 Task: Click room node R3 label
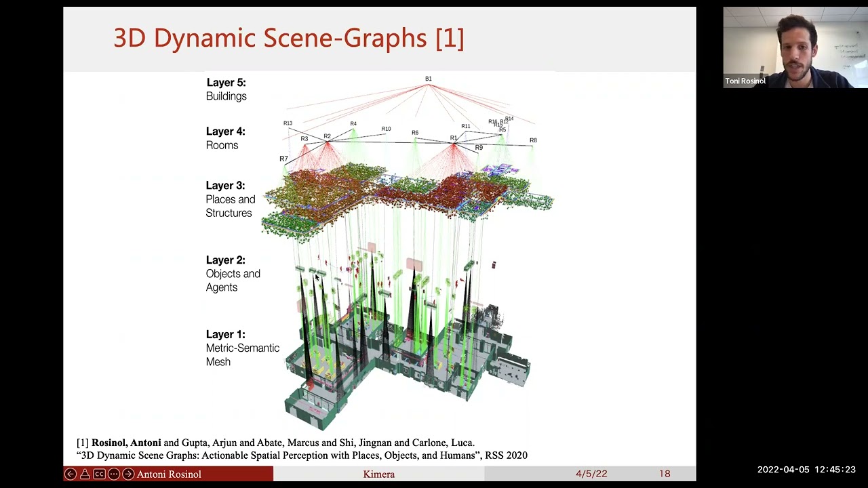point(304,139)
